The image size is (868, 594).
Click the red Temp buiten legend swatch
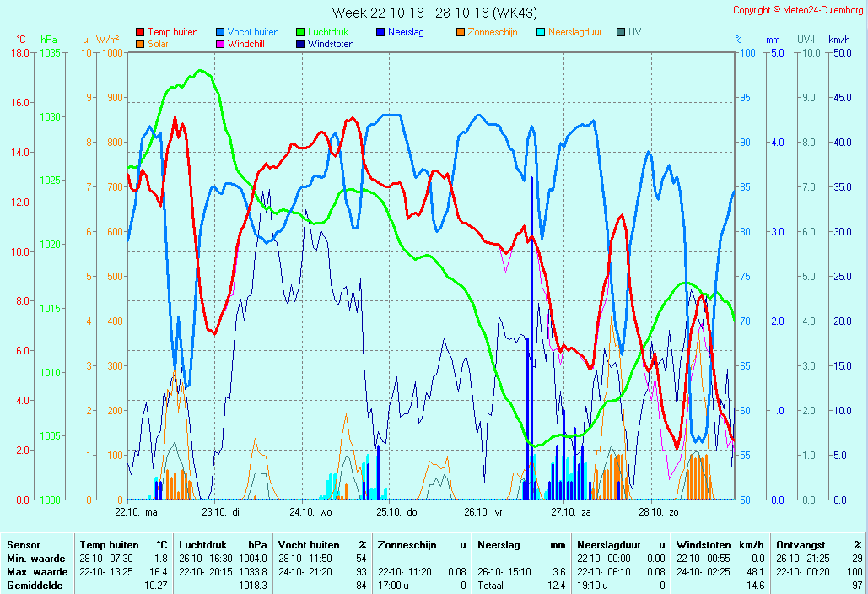click(140, 33)
